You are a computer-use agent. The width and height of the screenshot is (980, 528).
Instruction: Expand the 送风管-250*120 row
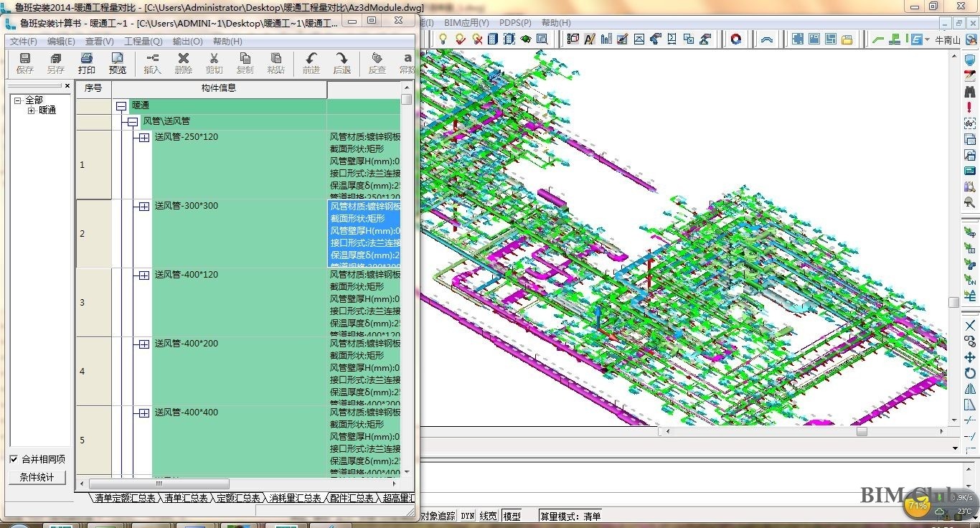(144, 138)
